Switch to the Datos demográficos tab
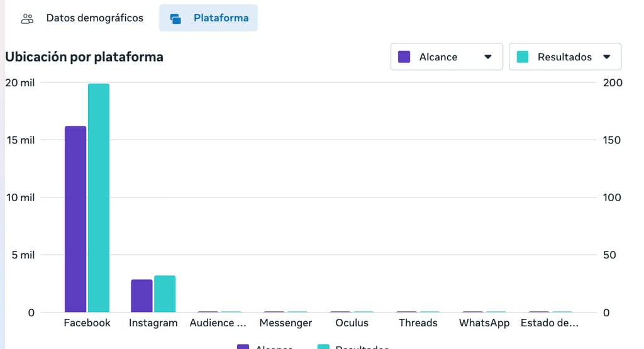644x349 pixels. coord(94,18)
